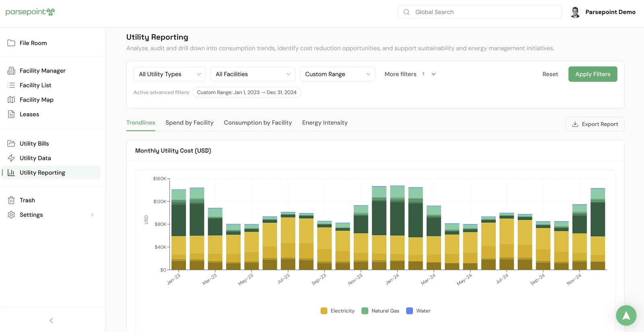Viewport: 644px width, 332px height.
Task: Open the All Facilities dropdown
Action: click(x=253, y=74)
